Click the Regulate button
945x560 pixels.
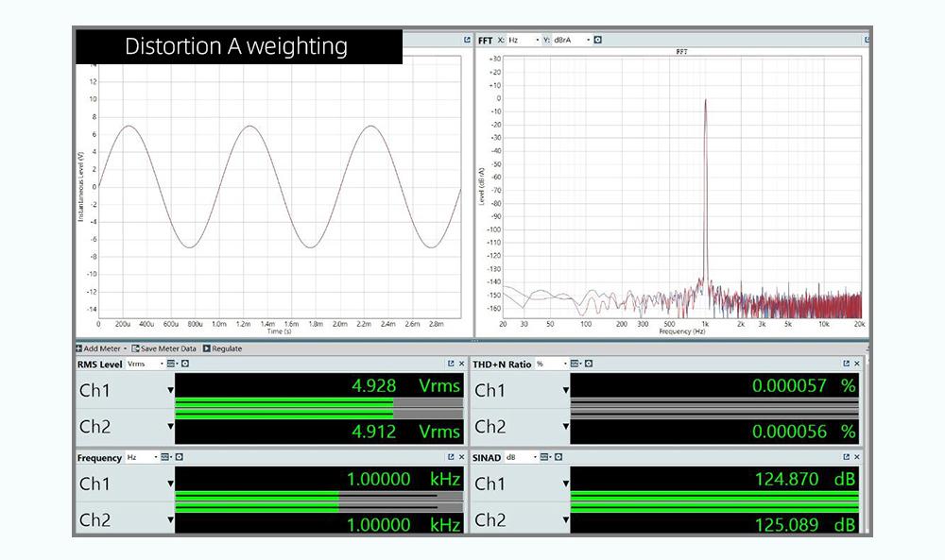pyautogui.click(x=223, y=348)
